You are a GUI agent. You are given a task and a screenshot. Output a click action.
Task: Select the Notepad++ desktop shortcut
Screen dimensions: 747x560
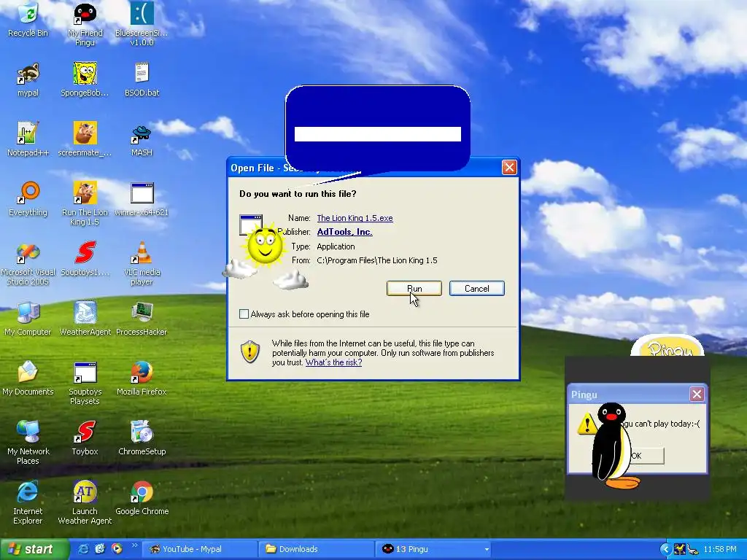click(x=28, y=139)
